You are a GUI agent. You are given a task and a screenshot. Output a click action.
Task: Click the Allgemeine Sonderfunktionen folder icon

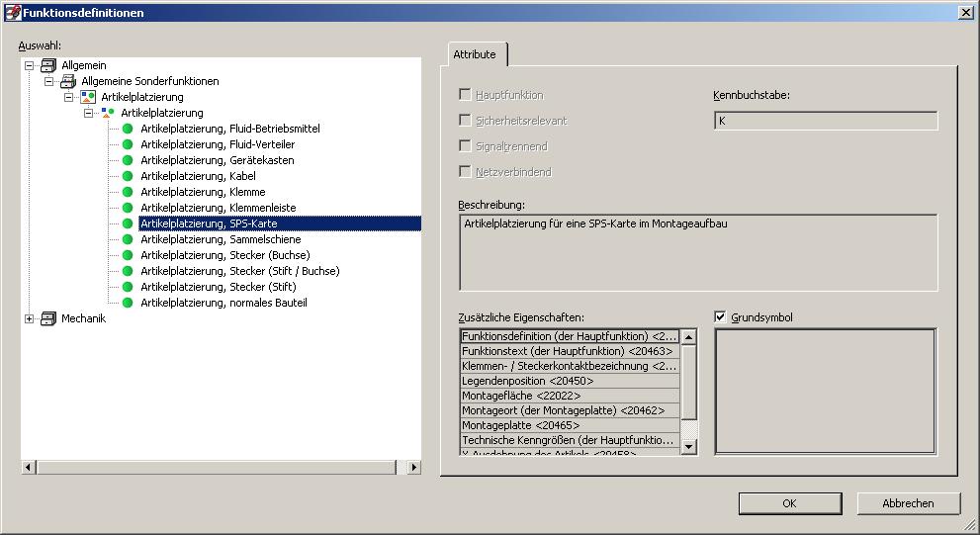click(68, 81)
